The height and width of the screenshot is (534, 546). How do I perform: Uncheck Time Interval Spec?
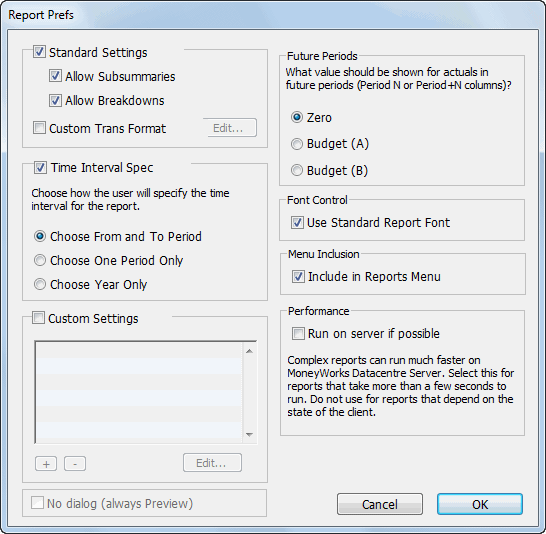[40, 167]
